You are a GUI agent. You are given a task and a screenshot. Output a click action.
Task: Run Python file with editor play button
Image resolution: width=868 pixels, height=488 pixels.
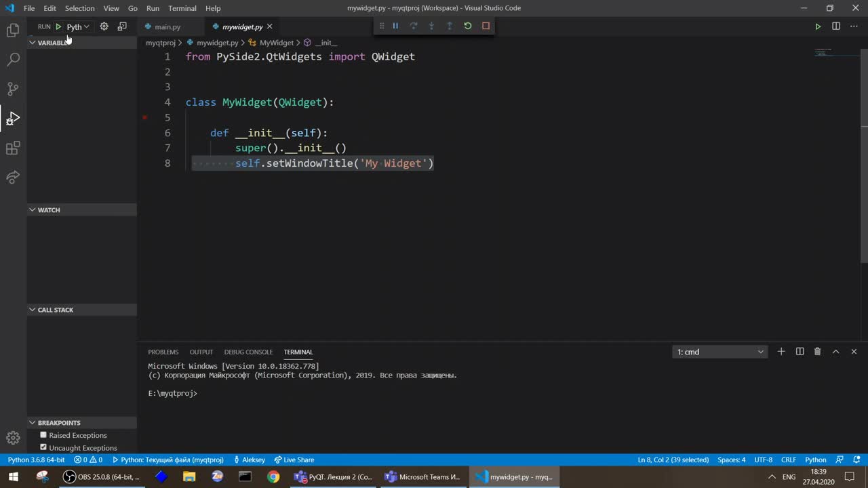pyautogui.click(x=818, y=26)
